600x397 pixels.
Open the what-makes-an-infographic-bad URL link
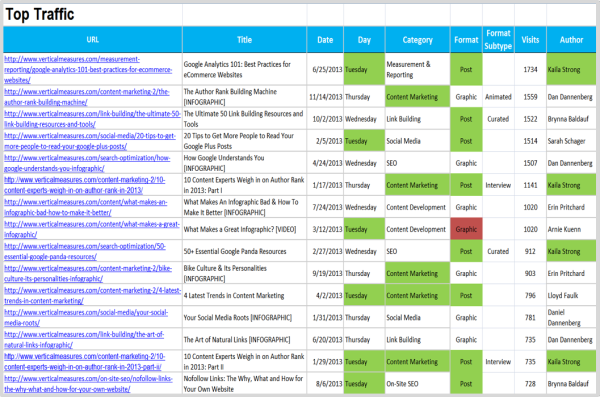pyautogui.click(x=86, y=207)
